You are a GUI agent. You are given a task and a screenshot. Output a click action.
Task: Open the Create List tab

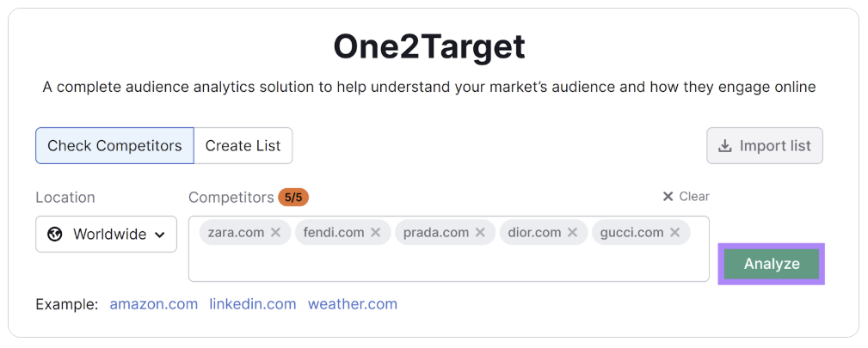243,145
